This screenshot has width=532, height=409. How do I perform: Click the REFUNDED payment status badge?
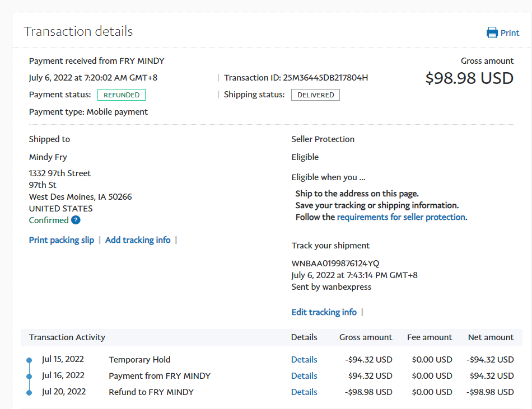point(122,95)
